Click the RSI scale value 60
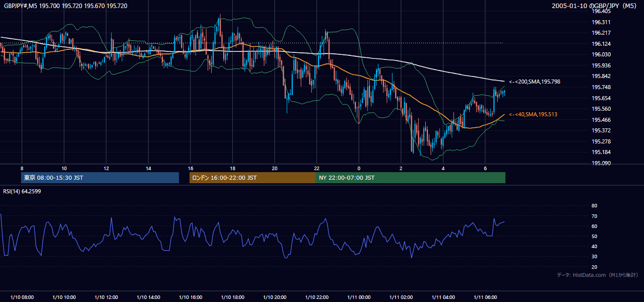Screen dimensions: 644x302 [x=594, y=226]
